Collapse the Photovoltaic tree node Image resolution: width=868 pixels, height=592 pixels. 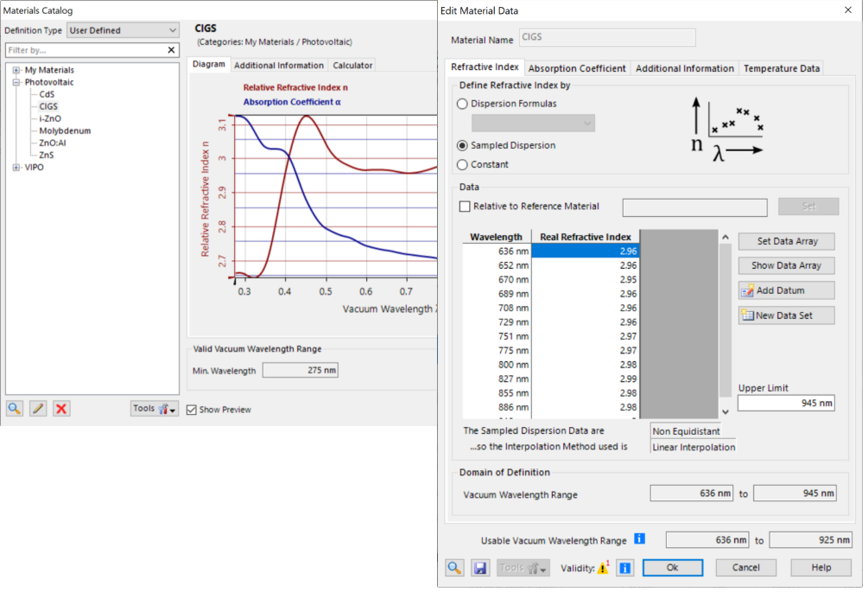tap(16, 82)
